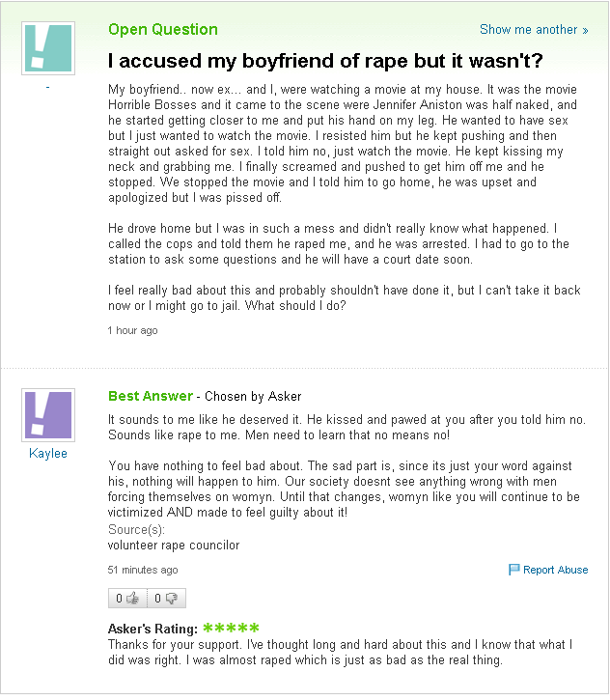Click the dash username under asker avatar

(x=47, y=88)
